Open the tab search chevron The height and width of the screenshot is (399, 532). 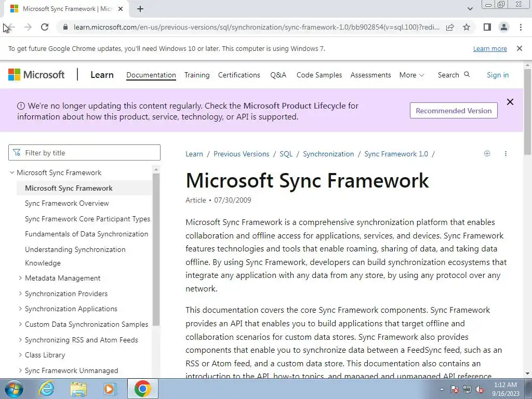tap(470, 9)
